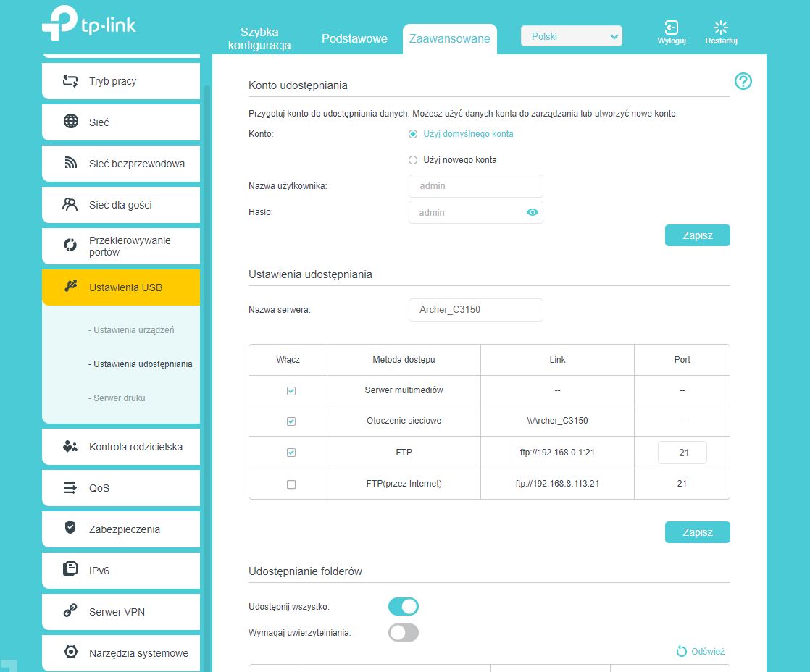This screenshot has width=810, height=672.
Task: Switch to the Podstawowe tab
Action: coord(354,38)
